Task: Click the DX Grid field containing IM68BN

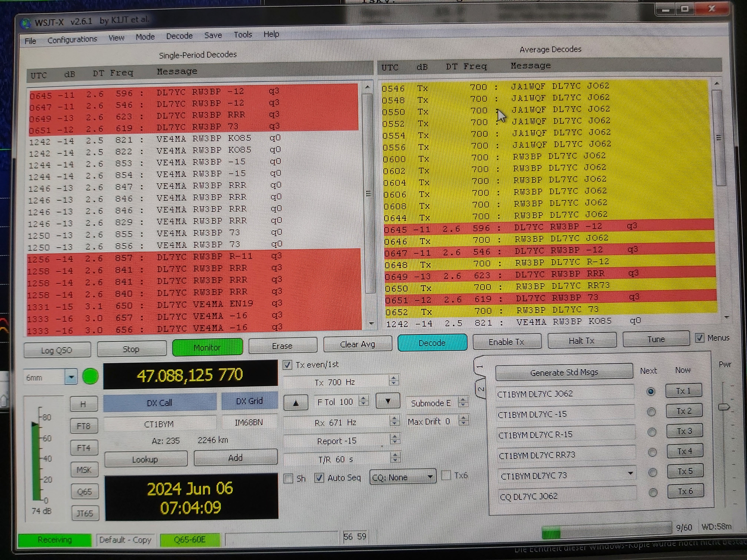Action: coord(249,422)
